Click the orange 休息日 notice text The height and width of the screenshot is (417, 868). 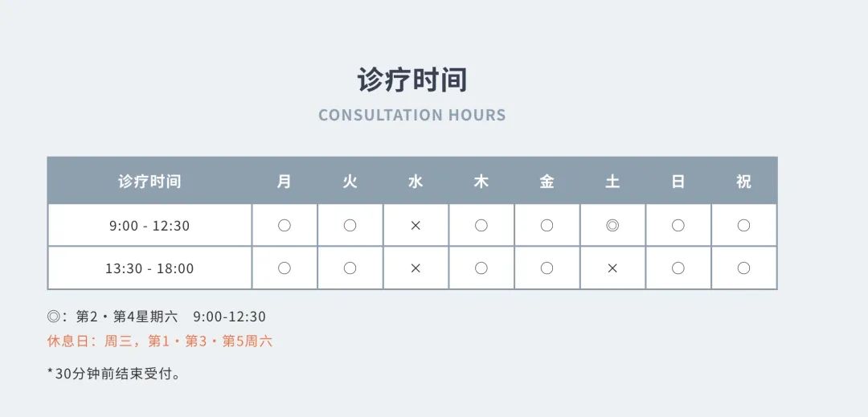(160, 341)
